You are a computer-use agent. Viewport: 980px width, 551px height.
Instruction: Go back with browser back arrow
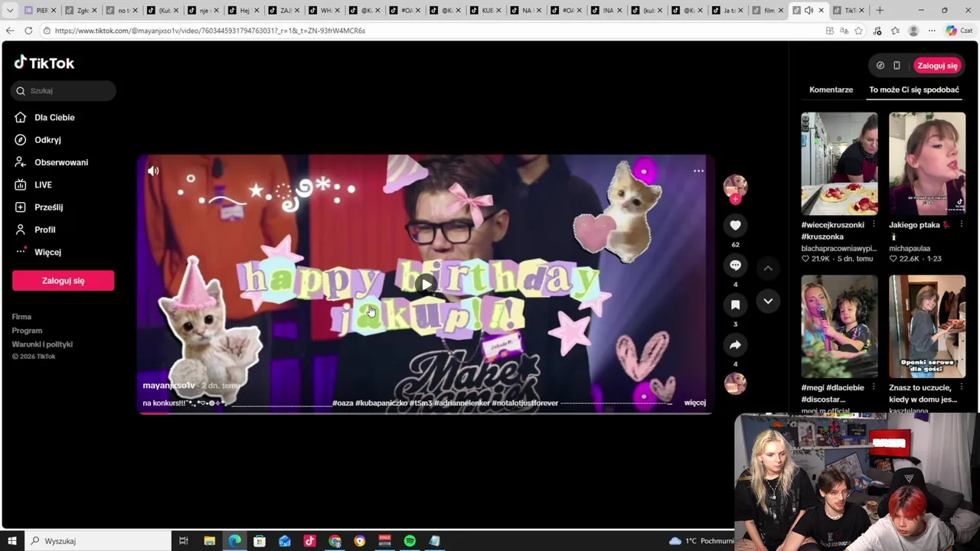(10, 31)
